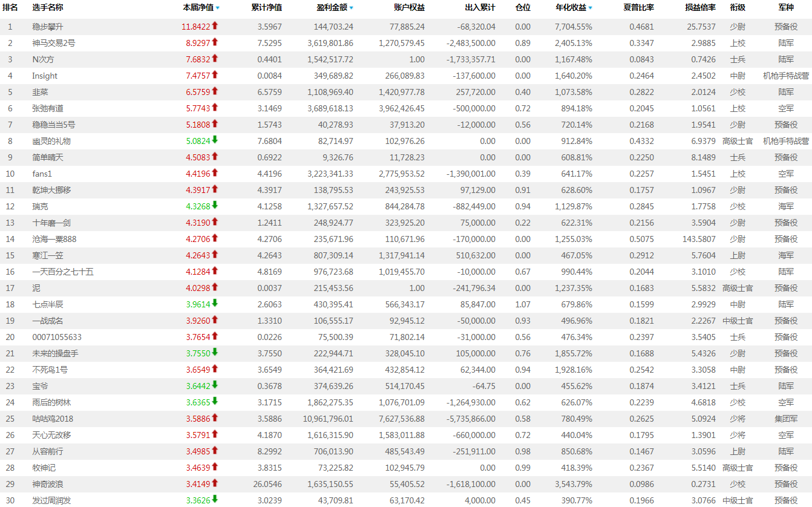
Task: Click red up arrow beside 8.9297
Action: [x=215, y=42]
